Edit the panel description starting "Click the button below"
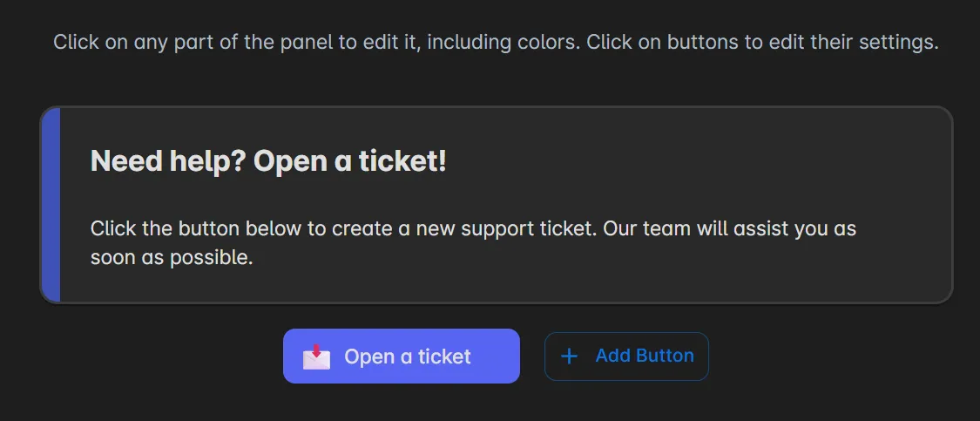 pyautogui.click(x=473, y=229)
